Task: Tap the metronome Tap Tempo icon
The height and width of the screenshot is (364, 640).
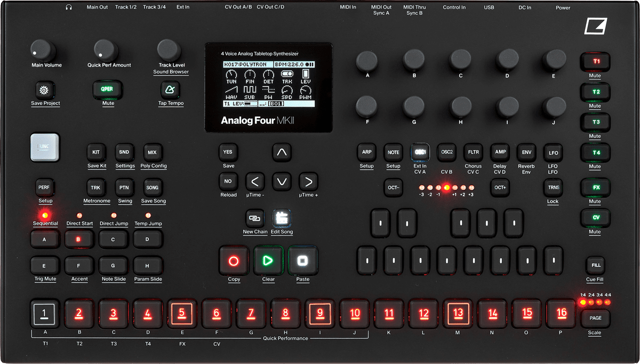Action: tap(171, 91)
